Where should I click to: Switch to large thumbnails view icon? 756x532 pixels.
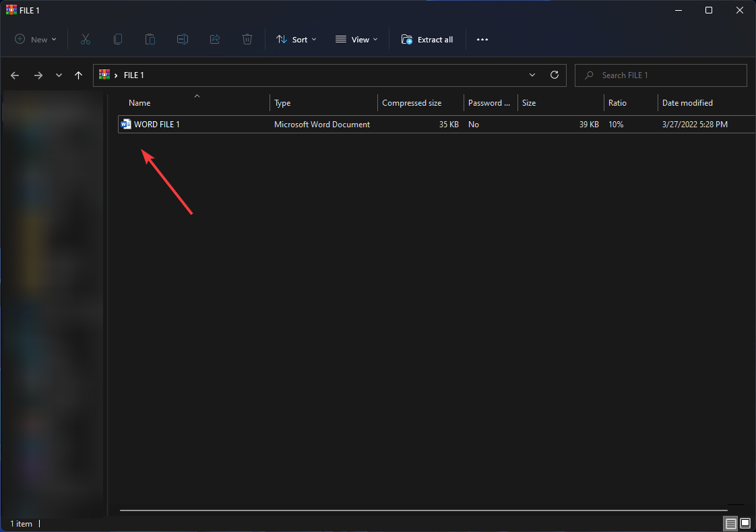[x=745, y=523]
